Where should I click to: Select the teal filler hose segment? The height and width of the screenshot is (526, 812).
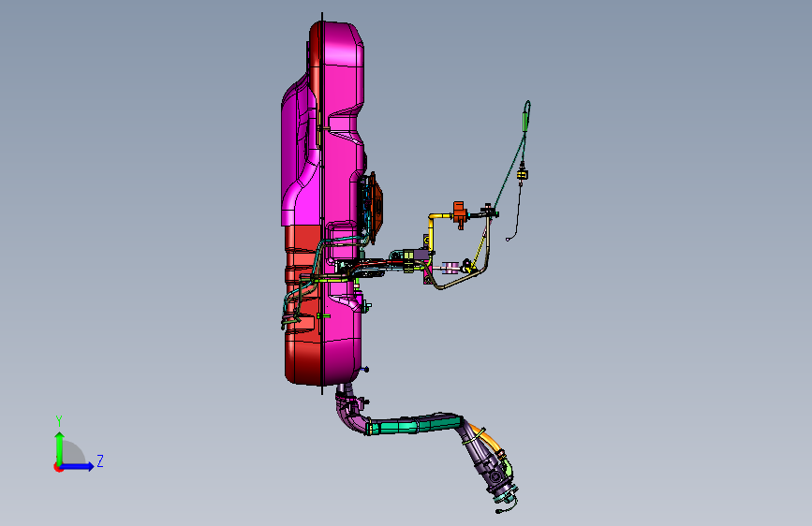pos(414,425)
